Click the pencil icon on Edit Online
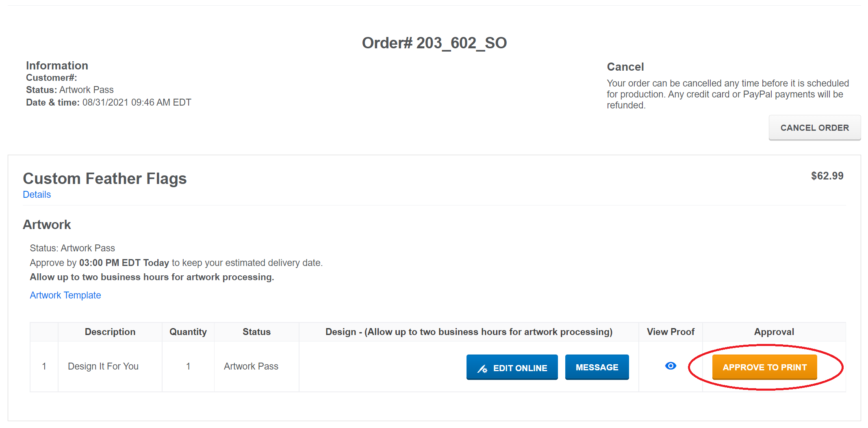This screenshot has width=868, height=428. tap(482, 368)
